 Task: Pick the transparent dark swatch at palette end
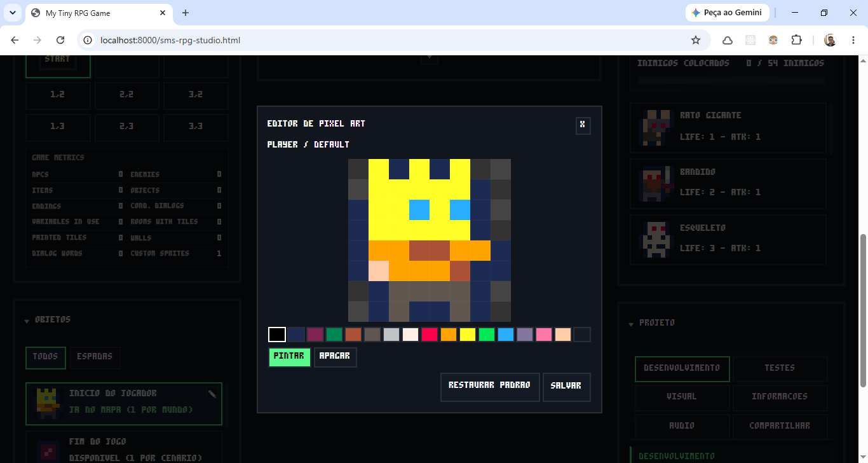582,335
